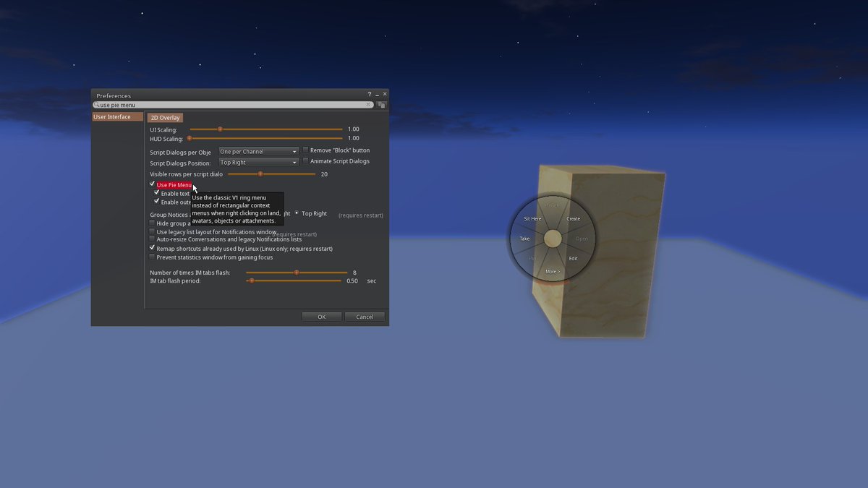This screenshot has height=488, width=868.
Task: Toggle the 'Enable oute' pie menu checkbox
Action: point(157,202)
